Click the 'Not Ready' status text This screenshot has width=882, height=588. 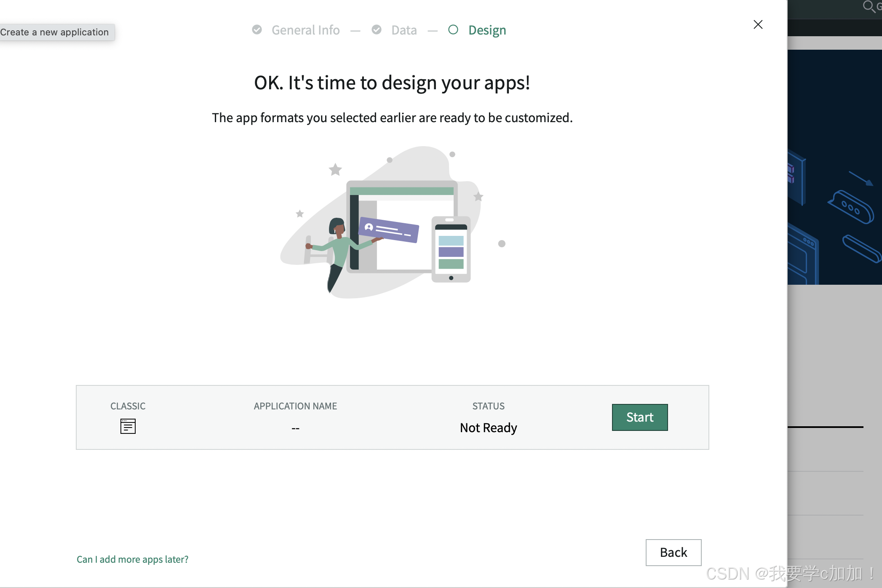tap(488, 428)
